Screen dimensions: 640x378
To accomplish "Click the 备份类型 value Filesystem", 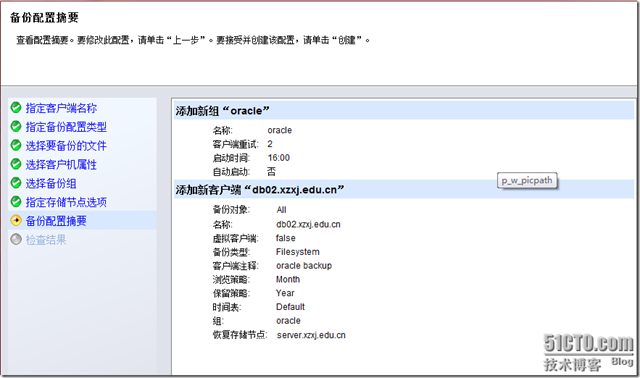I will pos(298,252).
